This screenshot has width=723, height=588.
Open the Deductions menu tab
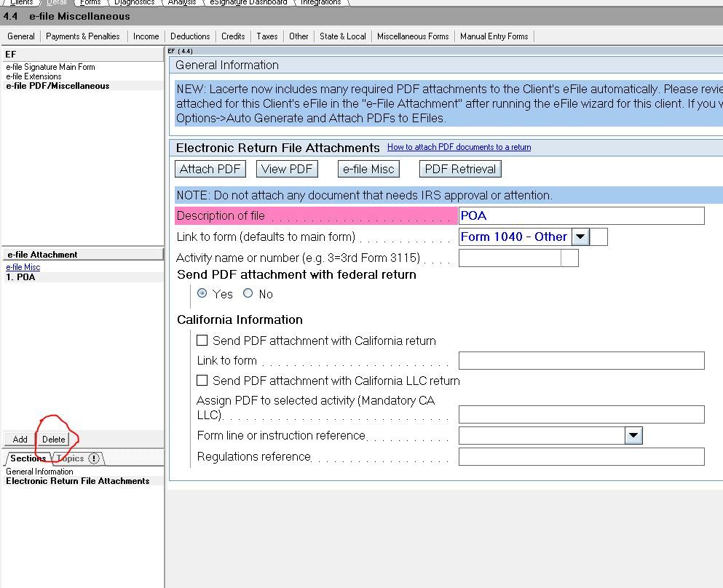190,36
